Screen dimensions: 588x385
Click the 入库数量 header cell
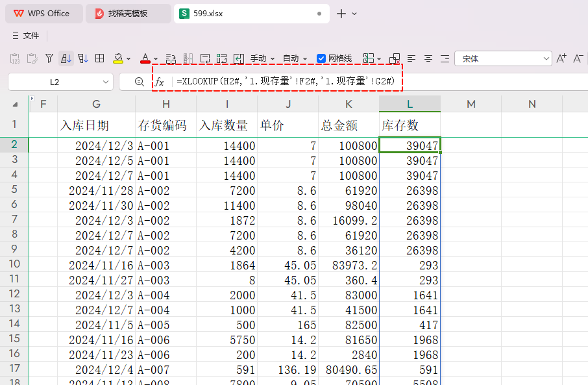click(227, 125)
